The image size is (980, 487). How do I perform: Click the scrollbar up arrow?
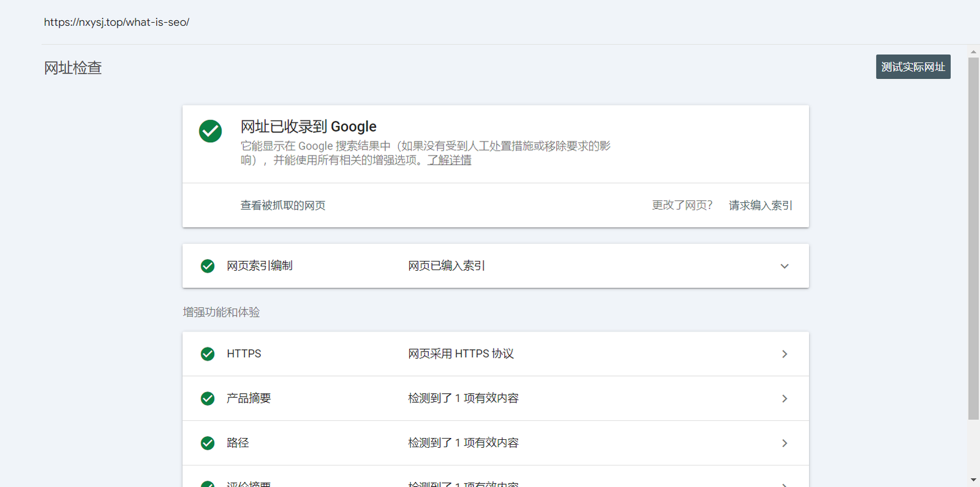(973, 52)
